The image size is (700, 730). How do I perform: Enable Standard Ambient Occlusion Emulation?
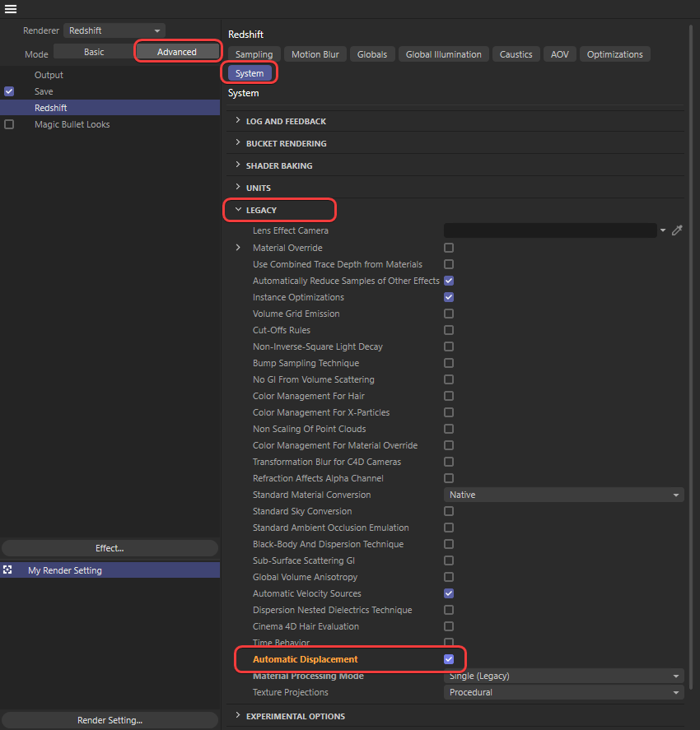[x=449, y=528]
